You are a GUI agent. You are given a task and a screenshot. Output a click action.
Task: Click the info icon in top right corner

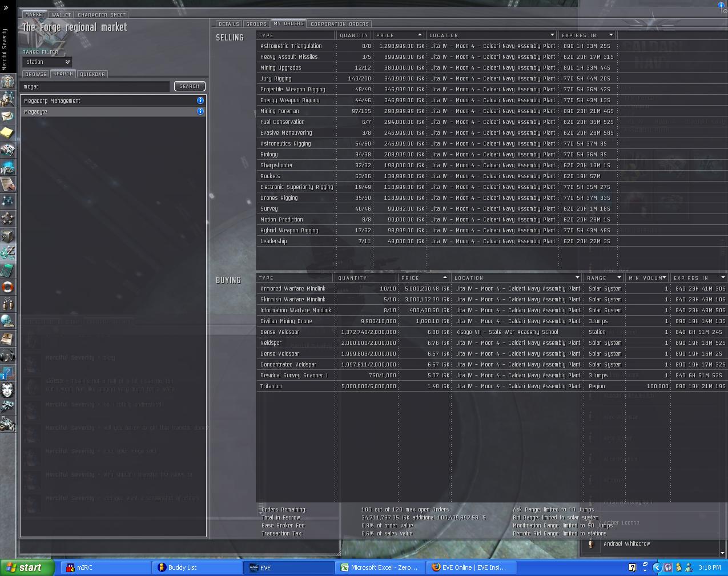[721, 5]
